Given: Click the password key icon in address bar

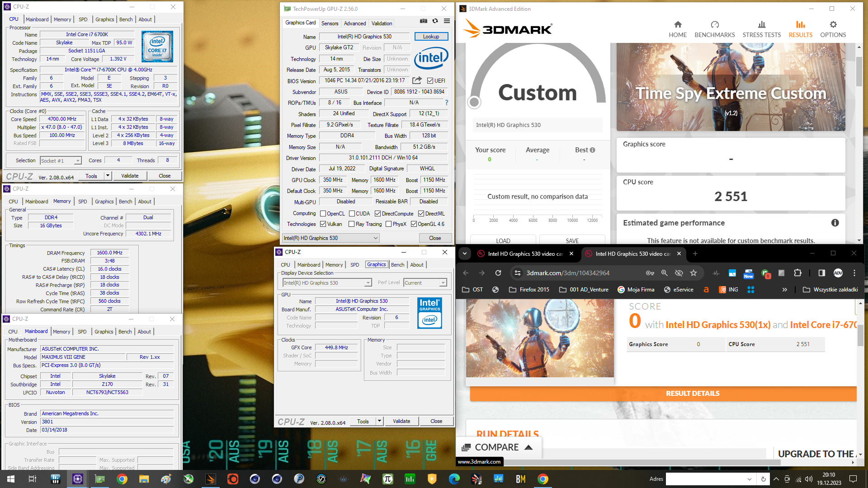Looking at the screenshot, I should pyautogui.click(x=650, y=273).
